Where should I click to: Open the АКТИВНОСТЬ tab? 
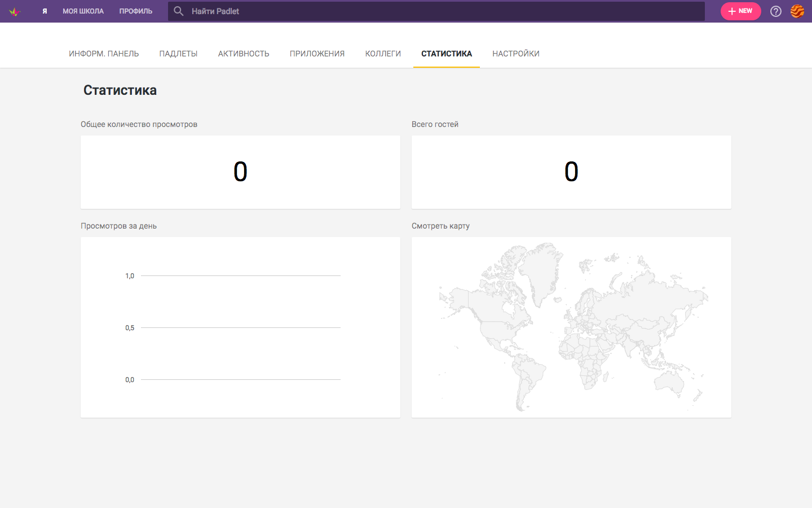[x=243, y=53]
